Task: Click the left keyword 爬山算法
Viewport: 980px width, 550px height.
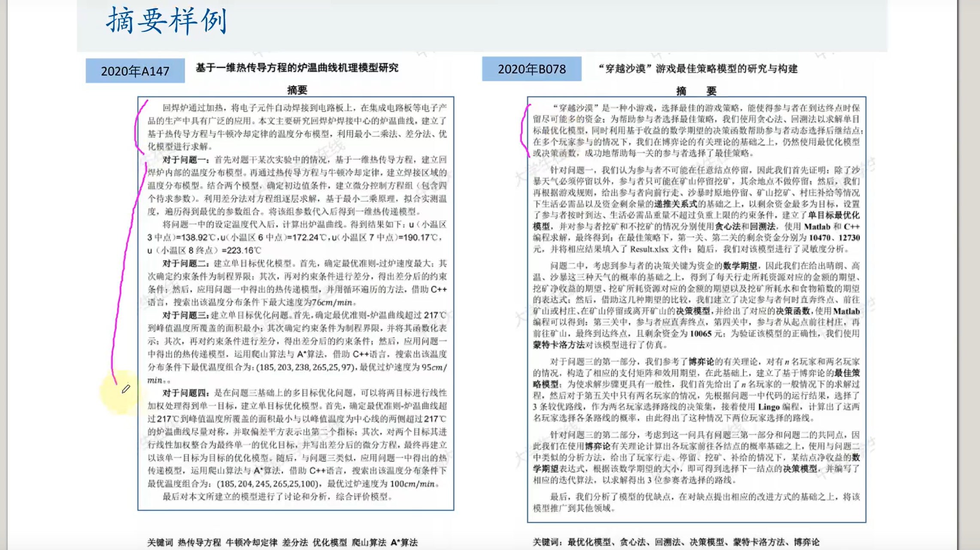Action: (369, 542)
